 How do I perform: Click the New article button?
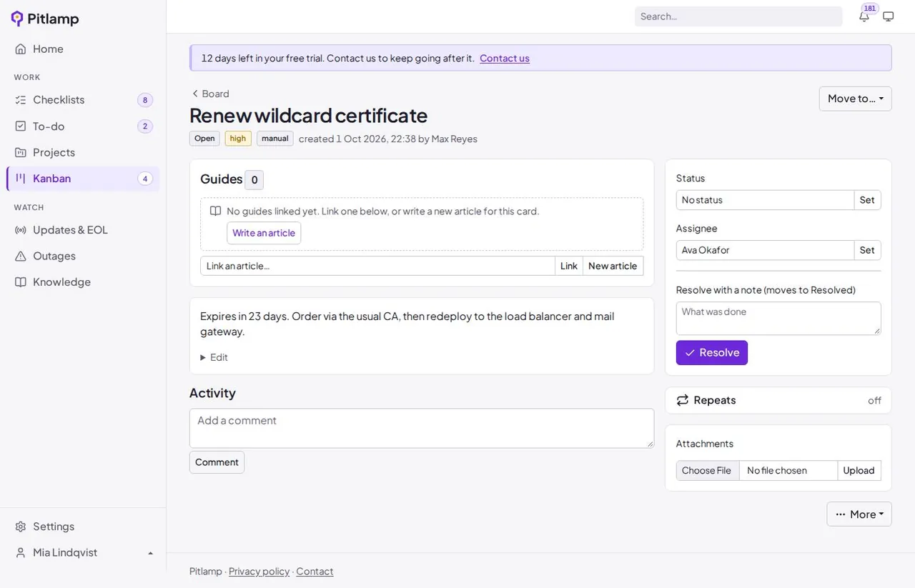coord(613,266)
